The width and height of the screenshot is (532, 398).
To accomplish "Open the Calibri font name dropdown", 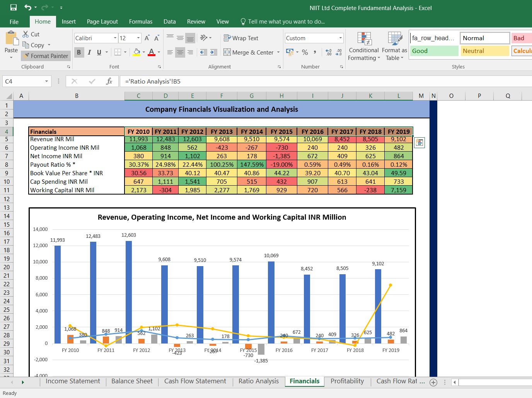I will 115,38.
